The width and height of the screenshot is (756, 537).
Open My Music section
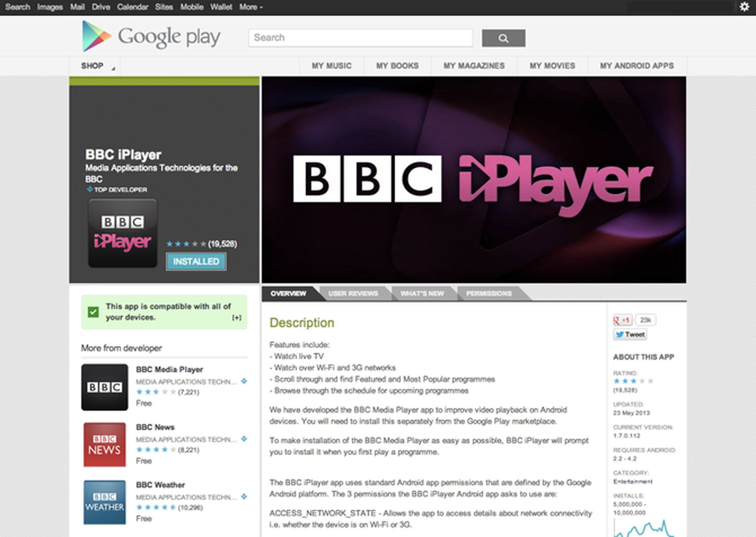click(332, 66)
